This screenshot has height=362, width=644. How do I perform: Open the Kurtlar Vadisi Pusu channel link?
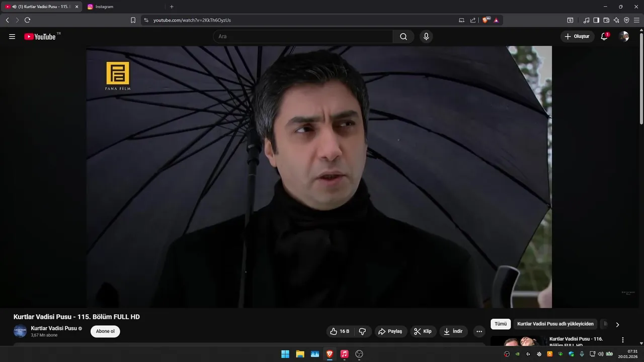[54, 328]
